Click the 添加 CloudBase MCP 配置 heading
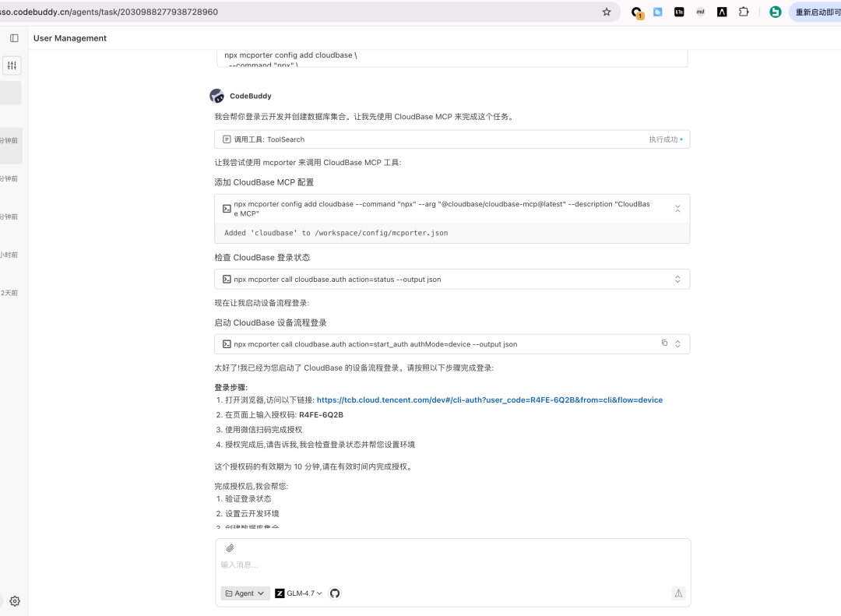The height and width of the screenshot is (616, 841). point(264,182)
